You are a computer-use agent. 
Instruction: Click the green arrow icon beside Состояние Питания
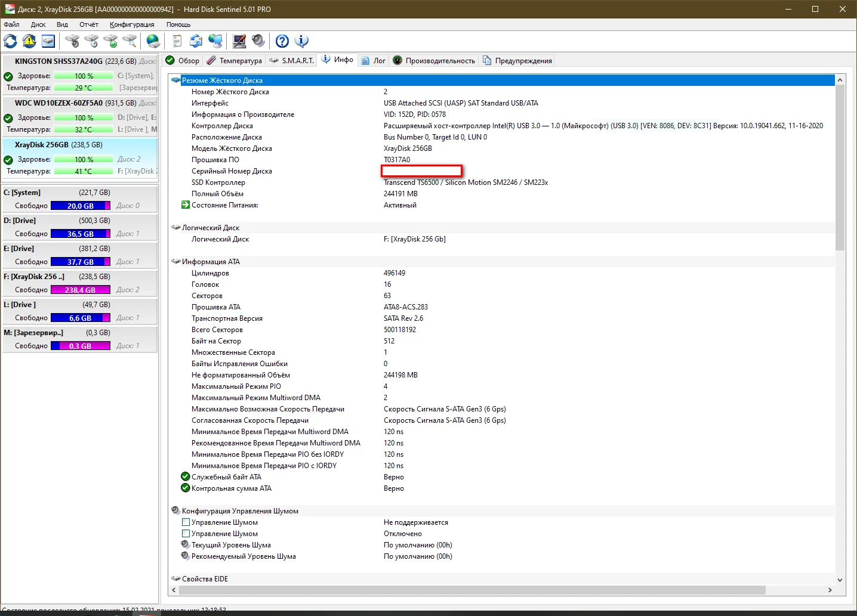[x=186, y=205]
